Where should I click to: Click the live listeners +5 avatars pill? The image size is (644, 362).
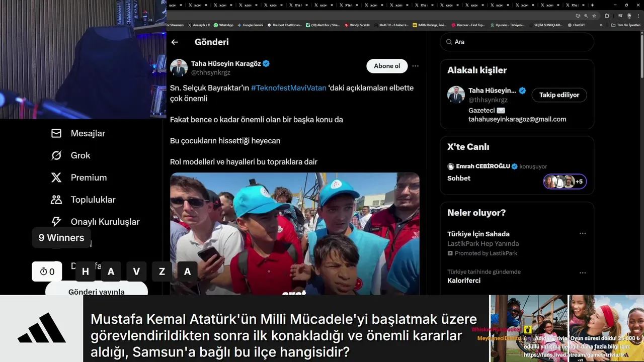565,182
